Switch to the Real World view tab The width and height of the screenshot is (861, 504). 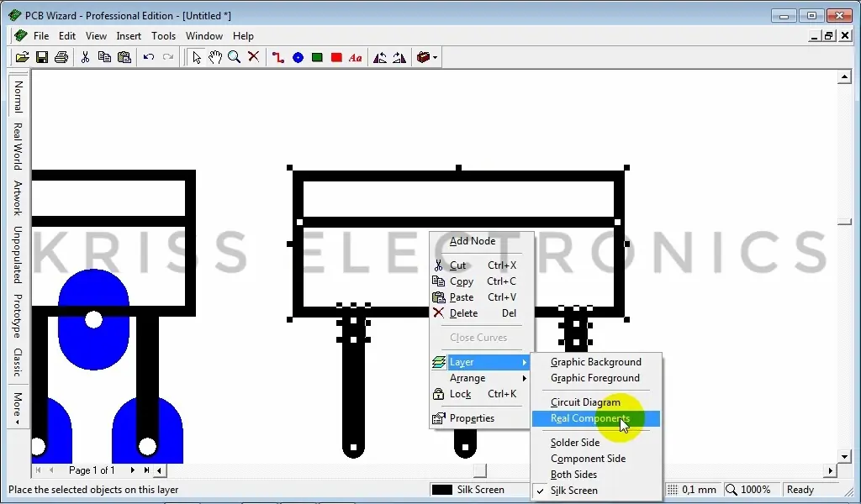pyautogui.click(x=18, y=146)
